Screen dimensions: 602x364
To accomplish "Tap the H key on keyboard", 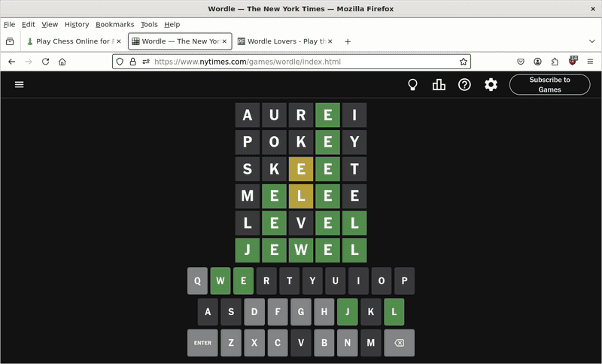I will [324, 312].
